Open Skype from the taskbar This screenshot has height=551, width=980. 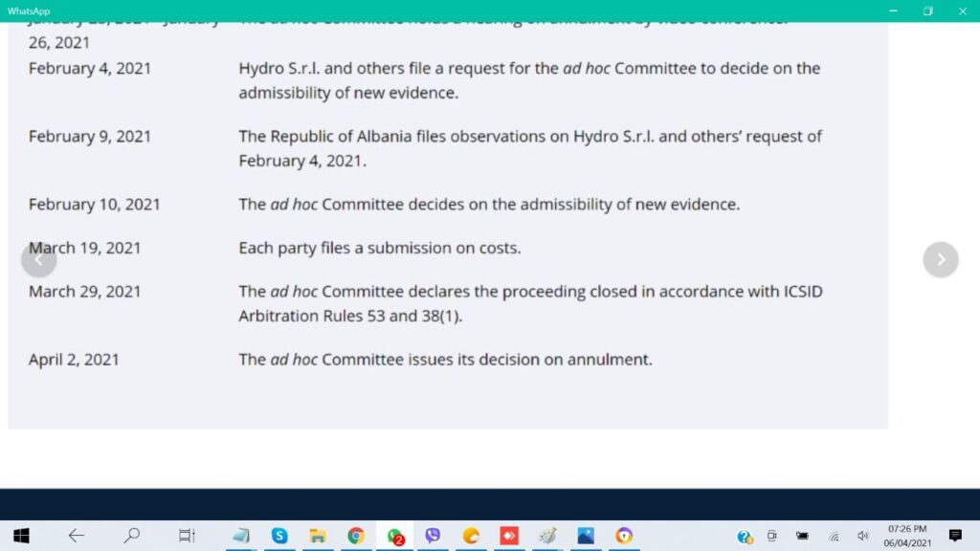tap(279, 536)
